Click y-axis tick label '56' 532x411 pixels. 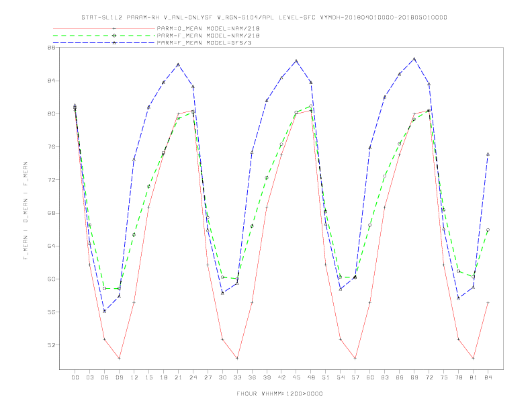click(52, 312)
